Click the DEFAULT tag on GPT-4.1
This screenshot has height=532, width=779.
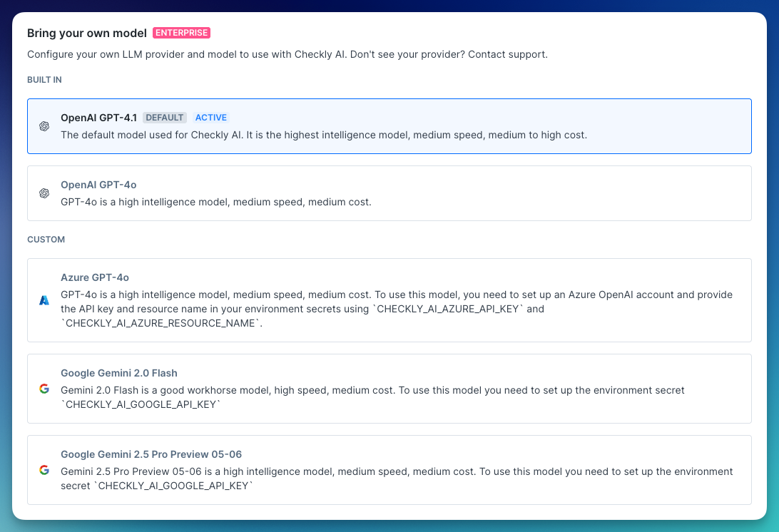165,118
